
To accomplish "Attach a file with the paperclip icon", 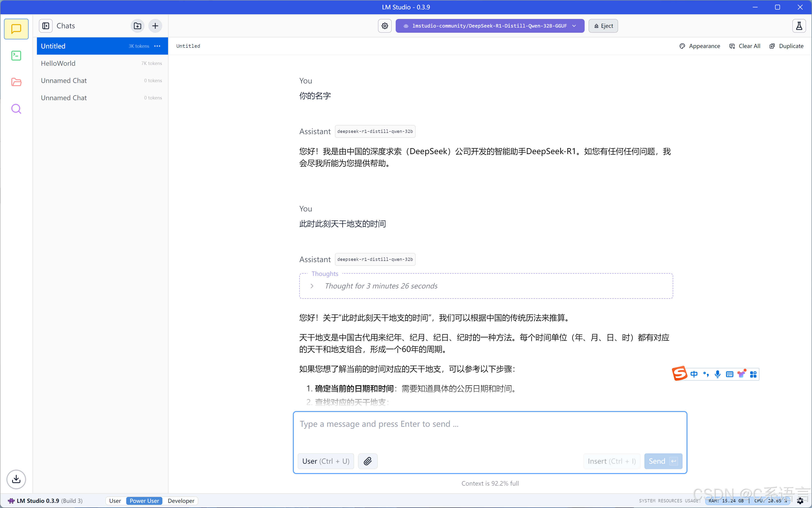I will pos(368,461).
